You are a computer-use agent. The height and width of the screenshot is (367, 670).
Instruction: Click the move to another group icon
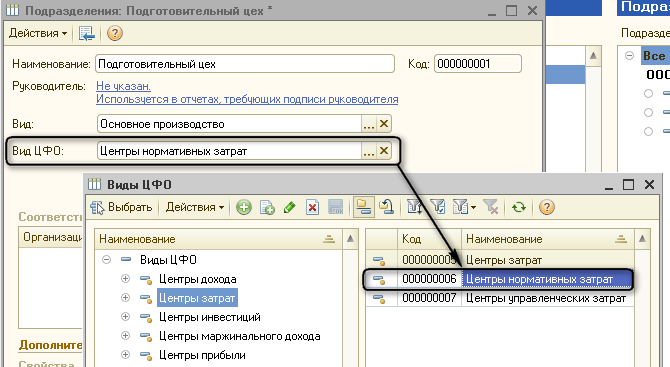pos(386,207)
